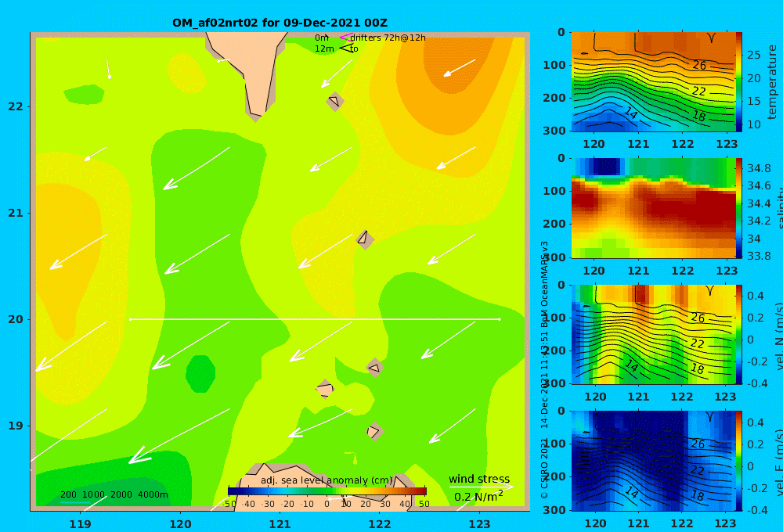Select west endpoint of the 20N transect line
The height and width of the screenshot is (532, 783).
(130, 319)
